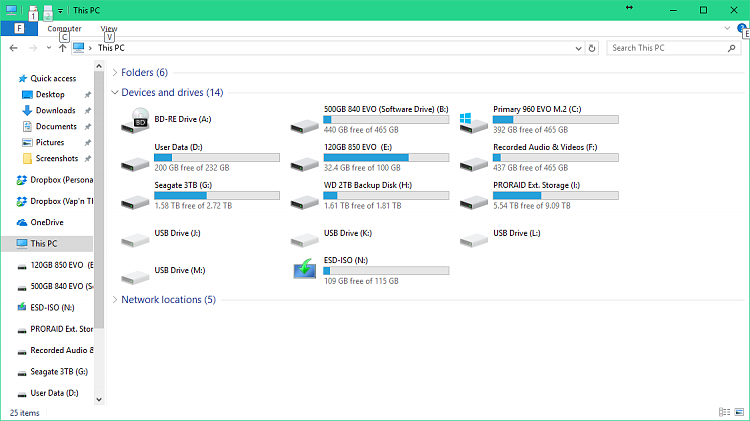Open the recent locations dropdown arrow
Image resolution: width=750 pixels, height=421 pixels.
[x=49, y=48]
